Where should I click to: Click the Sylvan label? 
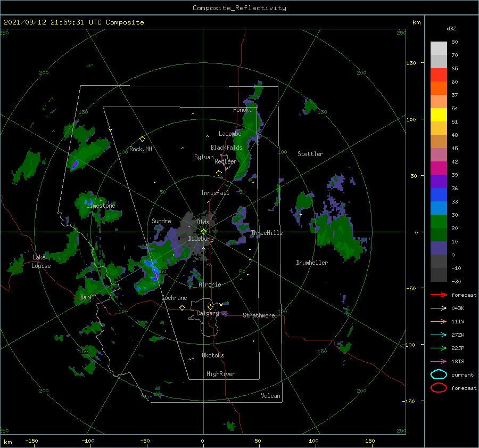click(x=204, y=157)
